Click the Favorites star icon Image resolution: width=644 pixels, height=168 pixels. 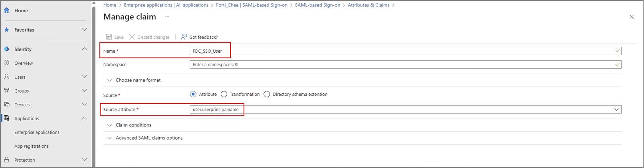click(6, 30)
